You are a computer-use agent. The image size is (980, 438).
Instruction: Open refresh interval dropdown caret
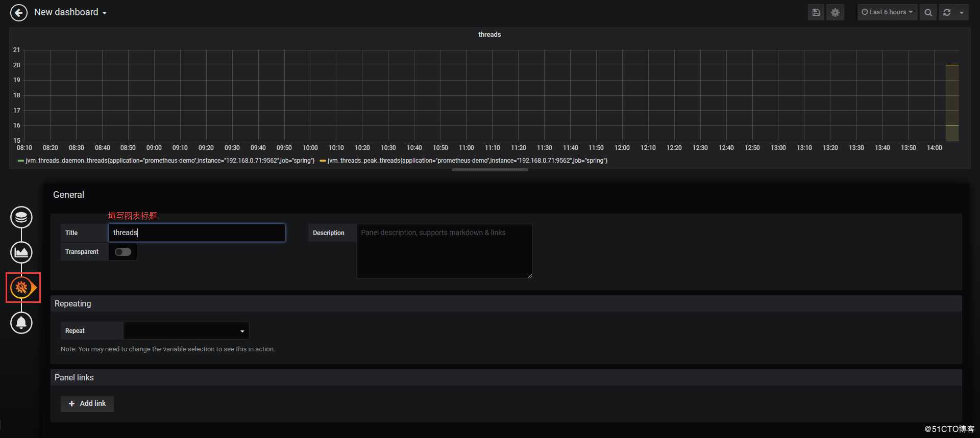point(962,12)
